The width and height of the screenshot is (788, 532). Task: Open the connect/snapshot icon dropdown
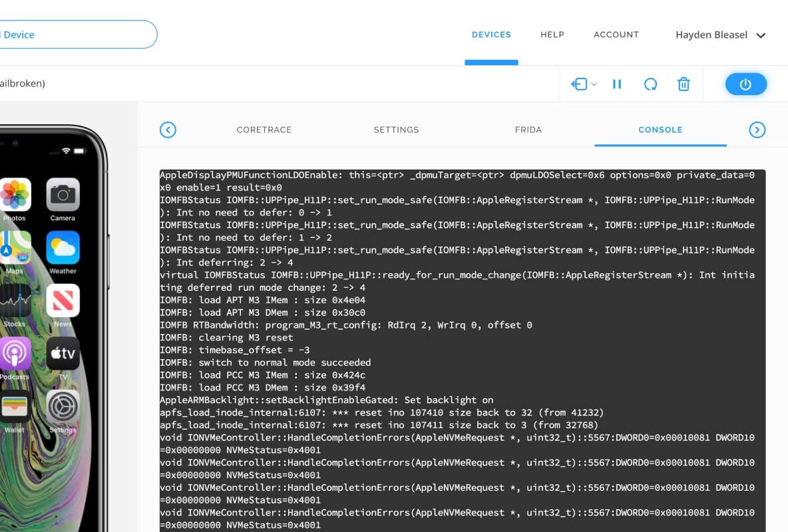pyautogui.click(x=584, y=84)
